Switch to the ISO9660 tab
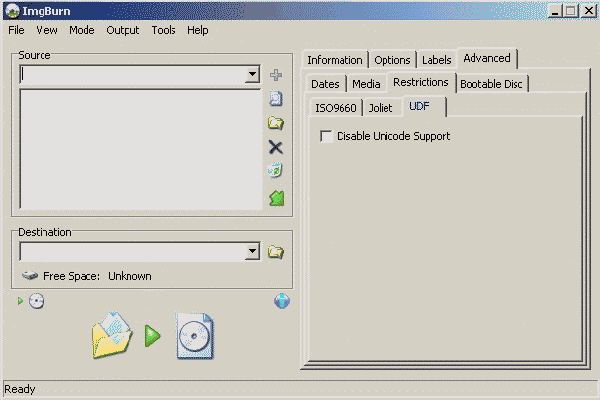The width and height of the screenshot is (600, 400). tap(335, 108)
